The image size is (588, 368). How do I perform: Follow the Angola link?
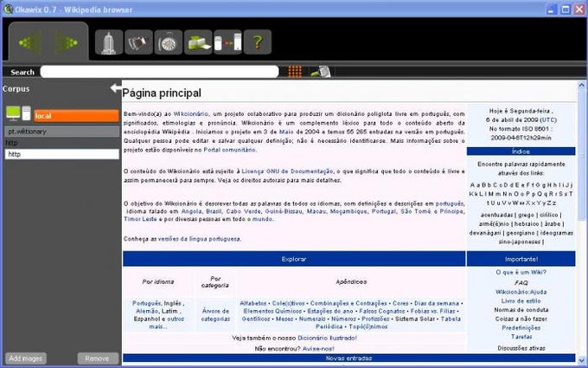(191, 211)
